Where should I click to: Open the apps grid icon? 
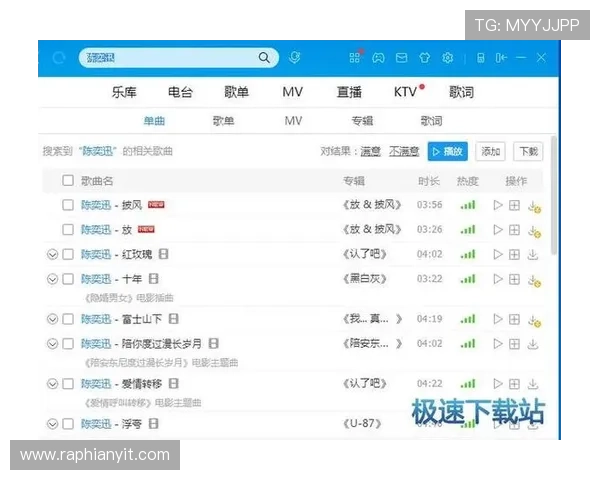click(x=354, y=58)
